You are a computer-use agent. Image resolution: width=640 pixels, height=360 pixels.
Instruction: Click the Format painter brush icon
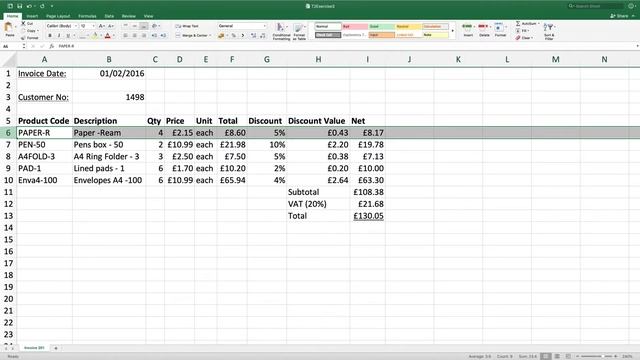pos(23,38)
